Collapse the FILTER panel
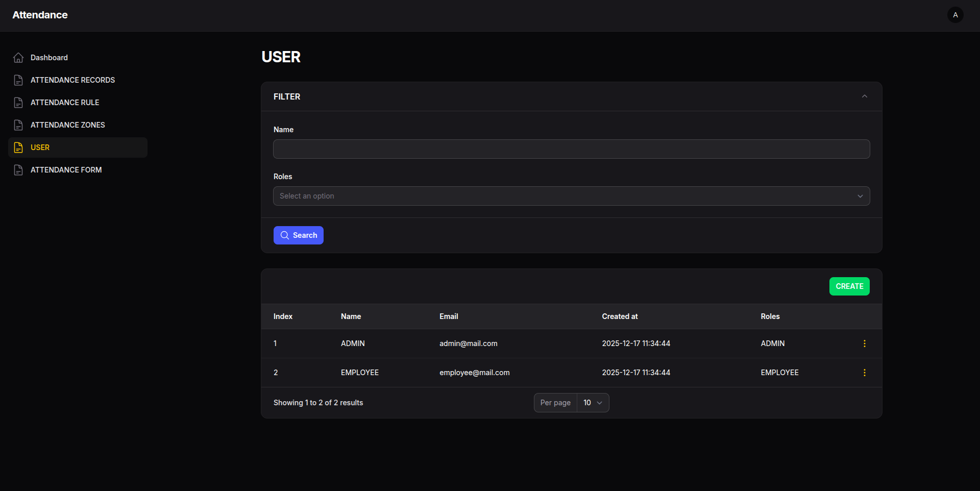Screen dimensions: 980x491 [864, 96]
